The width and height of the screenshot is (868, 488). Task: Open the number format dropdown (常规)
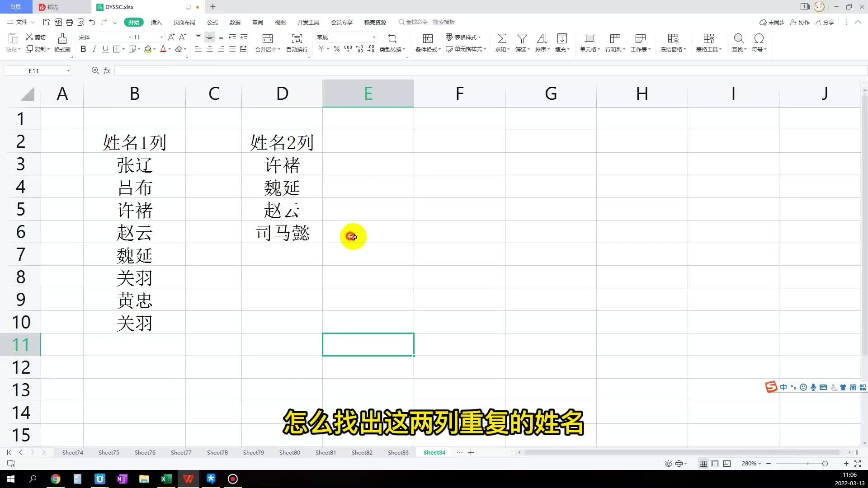click(x=374, y=37)
